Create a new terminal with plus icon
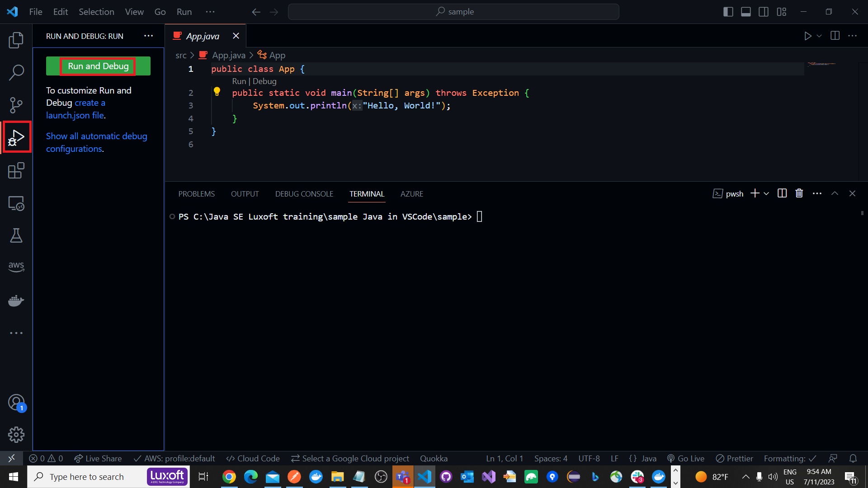868x488 pixels. 755,193
